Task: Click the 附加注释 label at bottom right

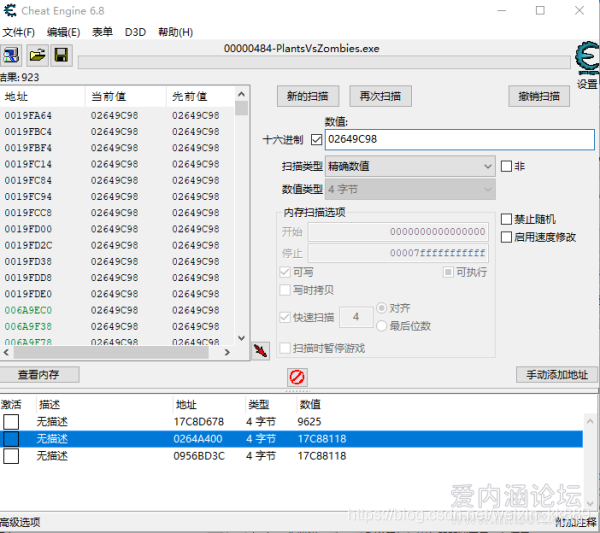Action: [x=576, y=522]
